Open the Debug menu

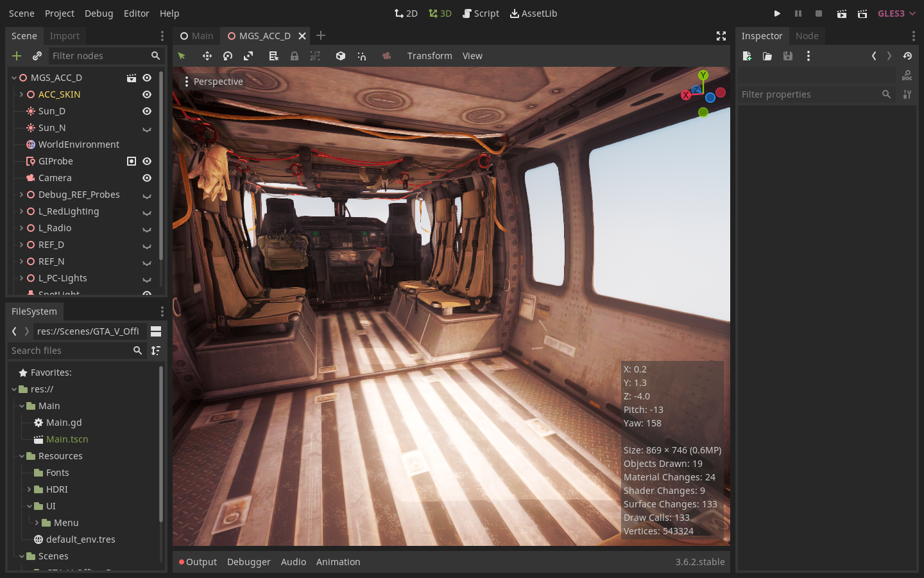pyautogui.click(x=99, y=13)
